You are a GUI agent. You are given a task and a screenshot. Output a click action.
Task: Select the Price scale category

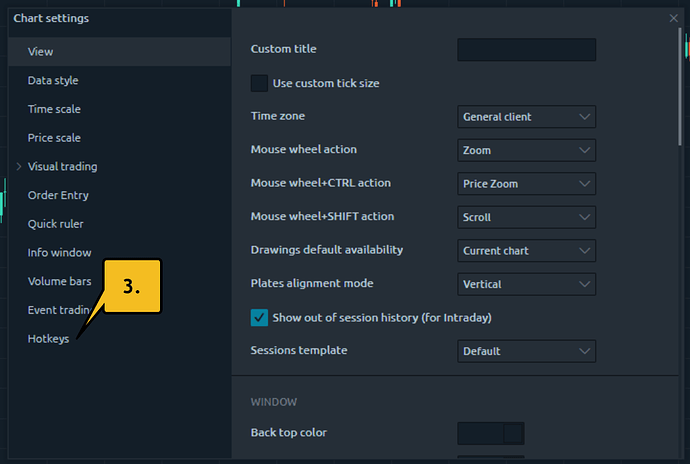[x=54, y=138]
